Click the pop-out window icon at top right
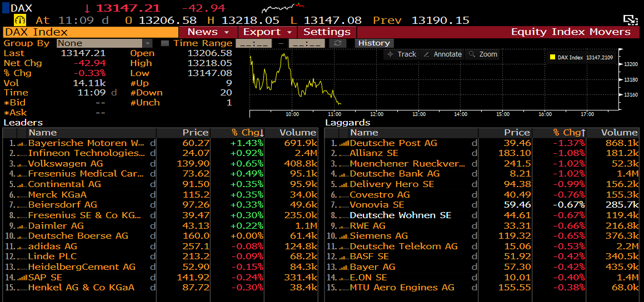 (x=630, y=19)
